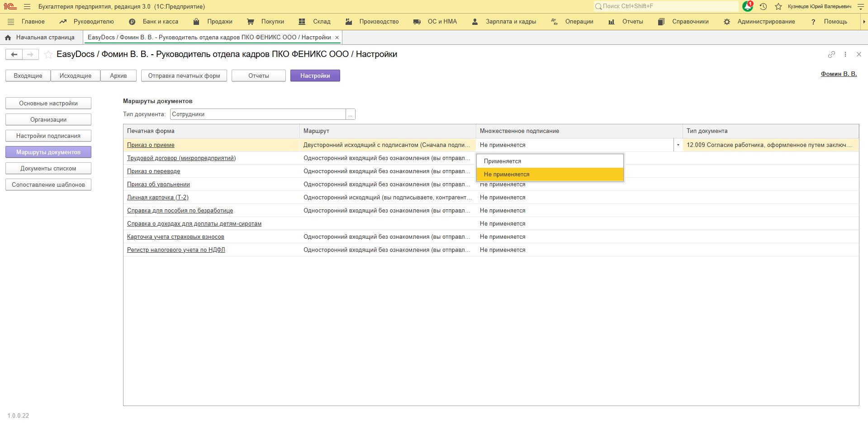The image size is (868, 425).
Task: Add page to favorites with title star
Action: tap(48, 55)
